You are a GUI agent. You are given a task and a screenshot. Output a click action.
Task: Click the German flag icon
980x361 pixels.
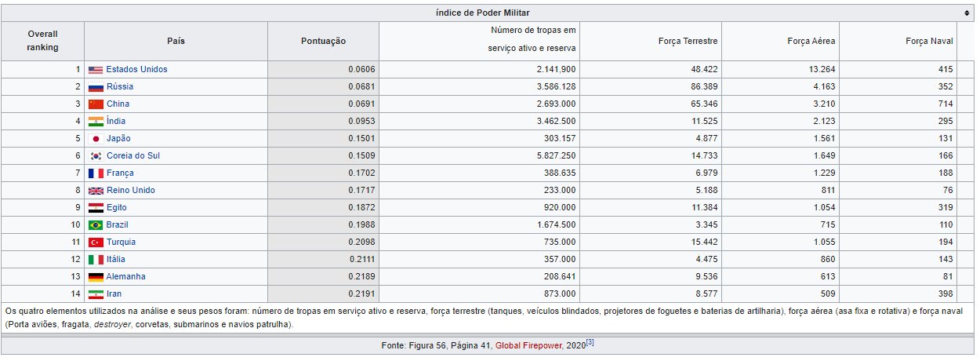(96, 277)
